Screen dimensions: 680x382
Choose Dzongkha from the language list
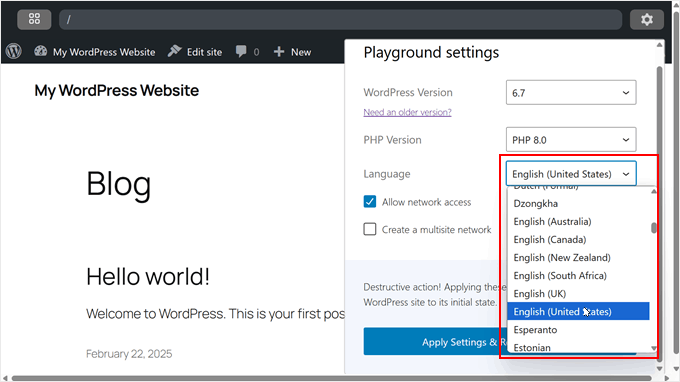pyautogui.click(x=579, y=203)
